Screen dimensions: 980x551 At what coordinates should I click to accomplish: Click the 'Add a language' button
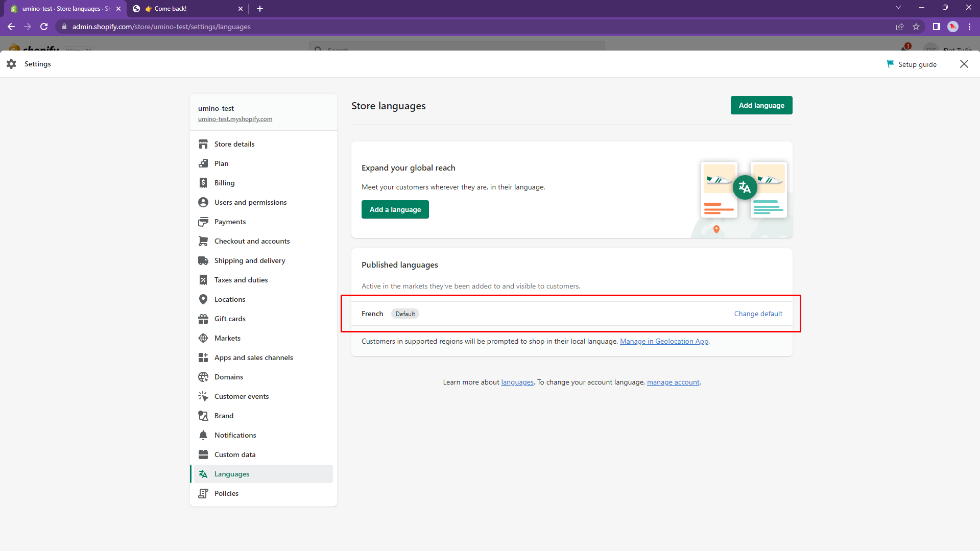point(395,209)
